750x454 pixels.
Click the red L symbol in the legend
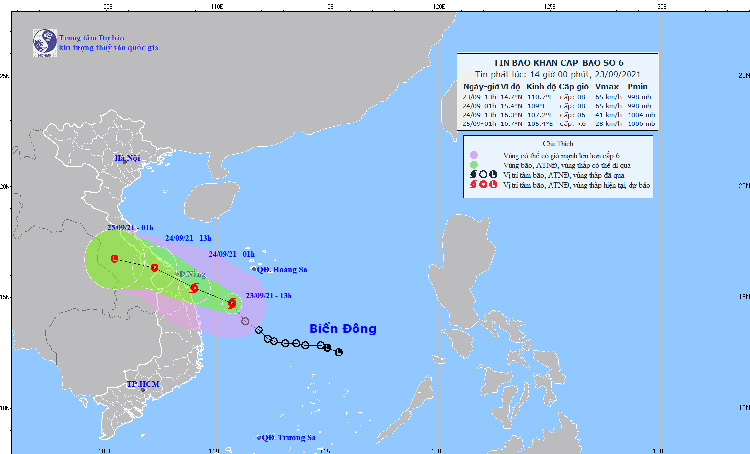coord(493,185)
